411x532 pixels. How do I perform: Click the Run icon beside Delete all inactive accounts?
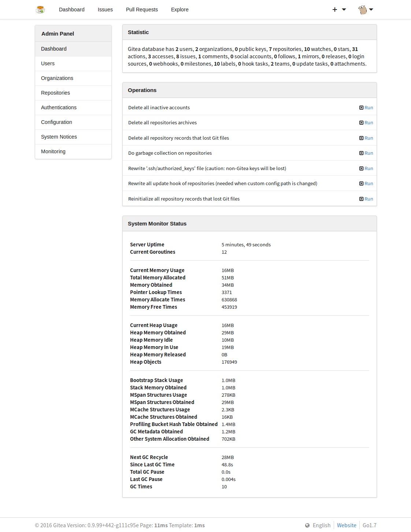point(361,107)
